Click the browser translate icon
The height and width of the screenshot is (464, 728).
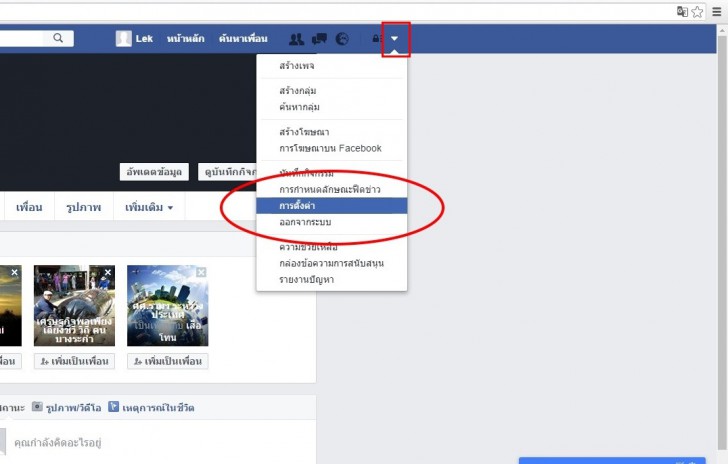[x=682, y=11]
